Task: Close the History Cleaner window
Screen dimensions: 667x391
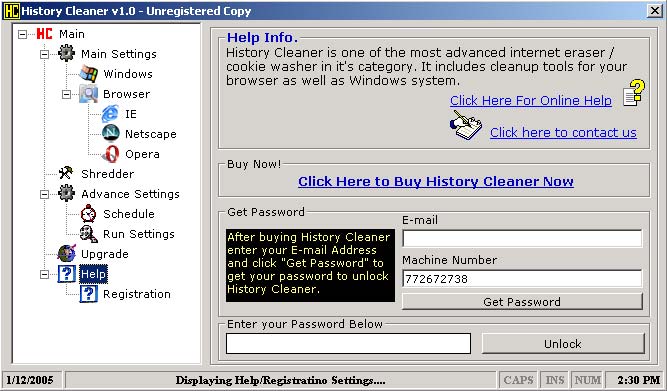Action: 654,11
